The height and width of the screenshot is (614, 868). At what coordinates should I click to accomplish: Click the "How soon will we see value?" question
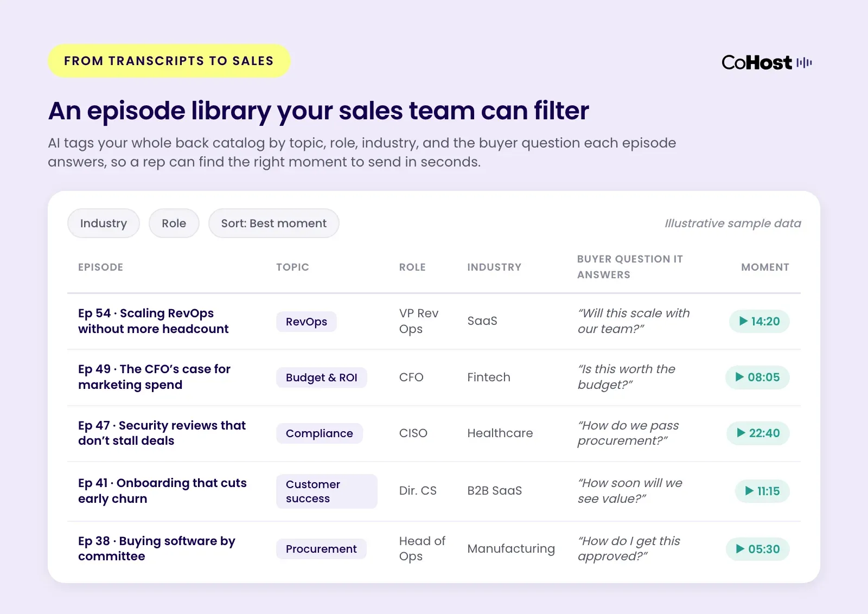630,491
